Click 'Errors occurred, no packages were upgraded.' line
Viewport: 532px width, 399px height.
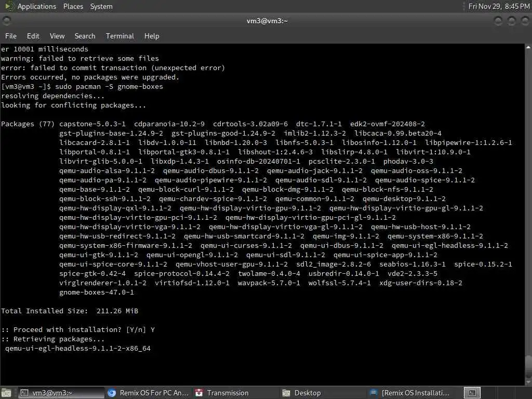[x=90, y=77]
